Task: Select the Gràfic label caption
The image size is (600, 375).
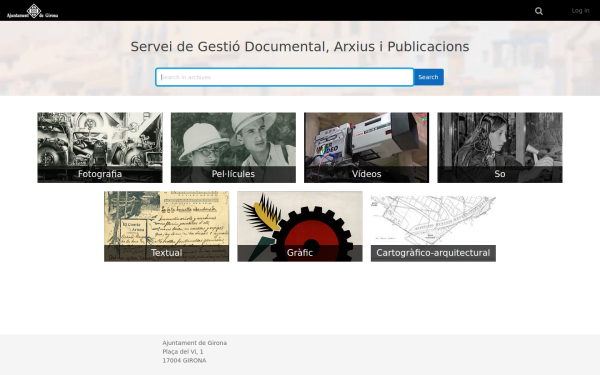Action: point(300,253)
